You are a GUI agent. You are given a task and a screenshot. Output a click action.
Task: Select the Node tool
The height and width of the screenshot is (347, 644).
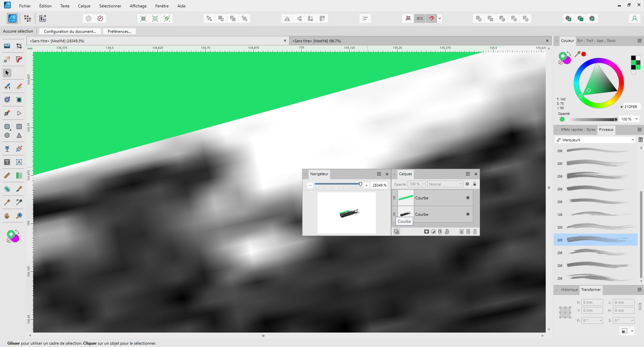pos(19,113)
